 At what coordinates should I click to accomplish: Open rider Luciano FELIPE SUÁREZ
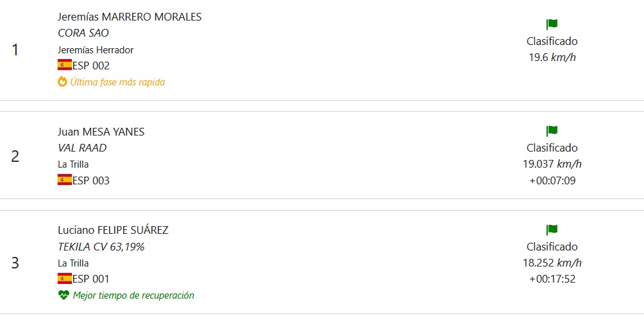pyautogui.click(x=113, y=231)
